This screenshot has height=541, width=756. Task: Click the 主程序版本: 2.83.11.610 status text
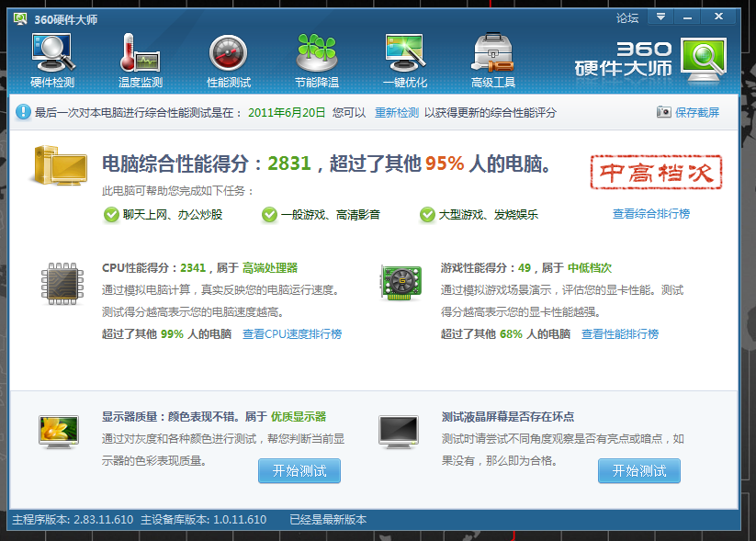[x=73, y=520]
